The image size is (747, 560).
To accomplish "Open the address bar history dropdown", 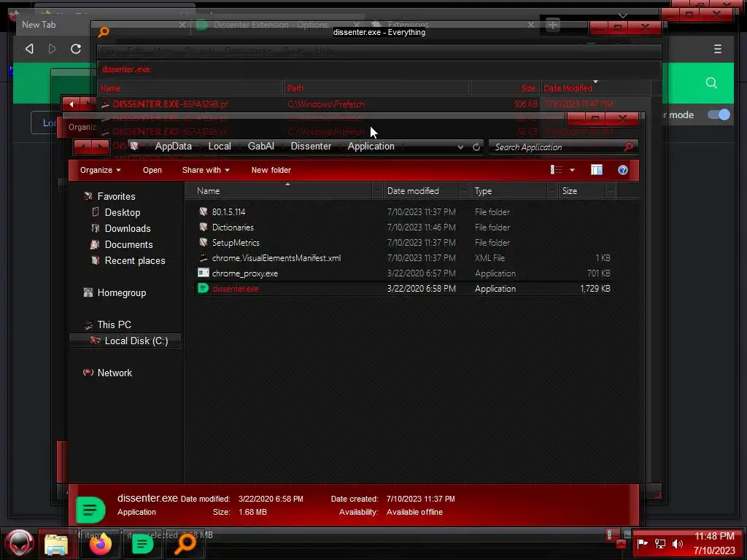I will 460,147.
